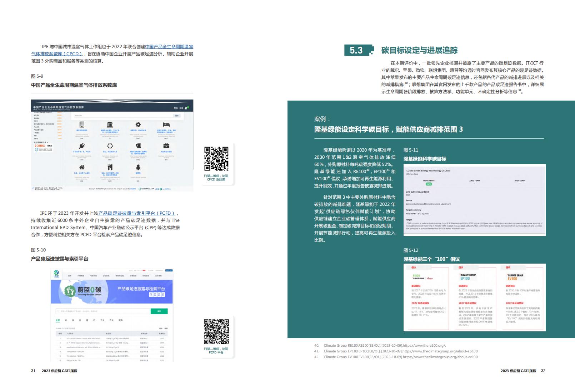This screenshot has height=392, width=575.
Task: Click the tree icon in CPCD screenshot
Action: pyautogui.click(x=138, y=167)
